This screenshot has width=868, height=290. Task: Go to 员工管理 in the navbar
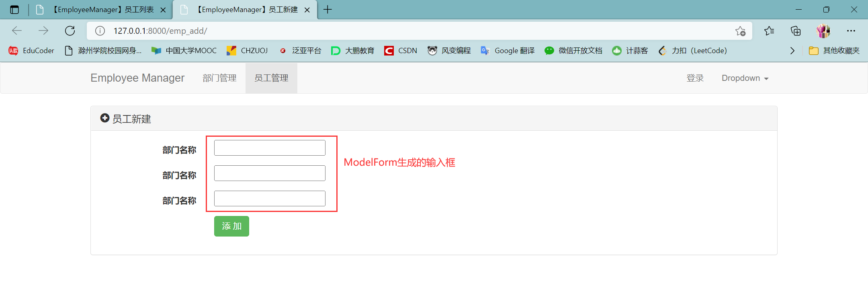[x=271, y=78]
